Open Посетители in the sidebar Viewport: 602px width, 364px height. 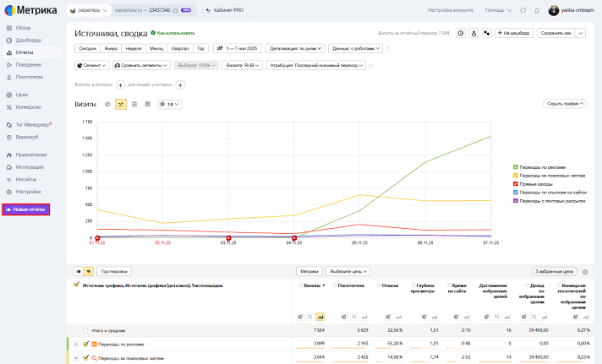[30, 77]
